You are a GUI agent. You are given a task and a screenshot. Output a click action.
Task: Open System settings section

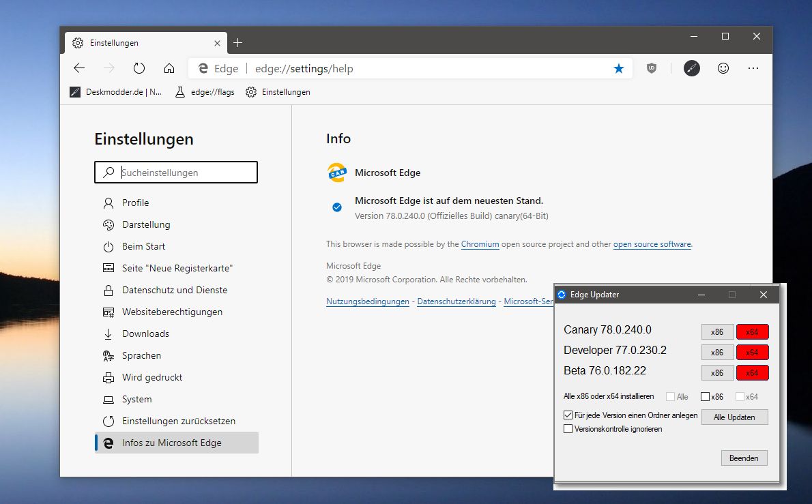pyautogui.click(x=177, y=399)
